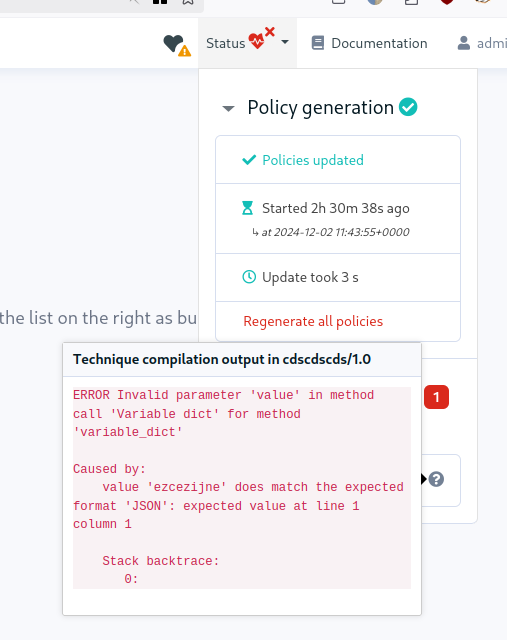The image size is (507, 640).
Task: Click the red heartbeat status icon
Action: tap(261, 38)
